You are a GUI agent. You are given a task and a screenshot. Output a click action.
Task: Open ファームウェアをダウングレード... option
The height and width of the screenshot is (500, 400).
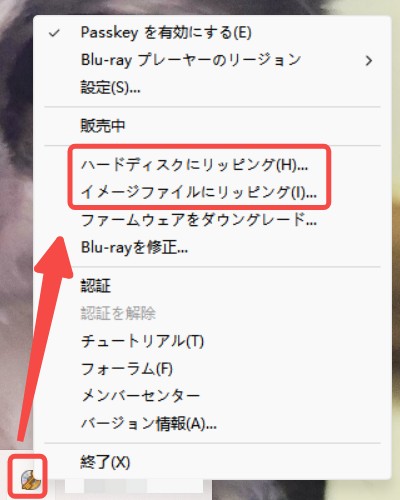pyautogui.click(x=199, y=220)
